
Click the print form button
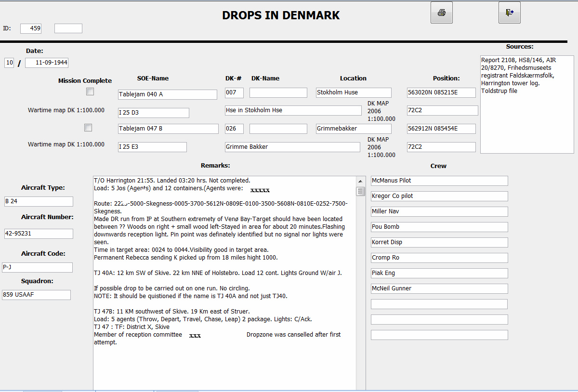tap(441, 13)
